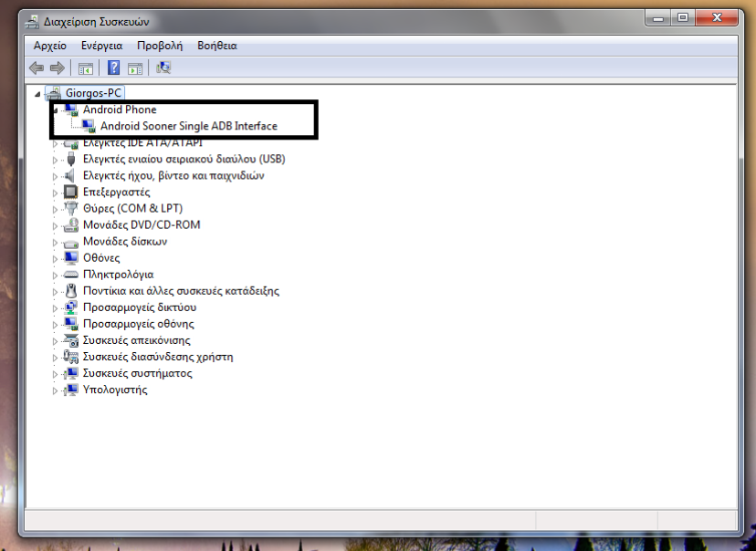Click the scan for hardware changes icon
The width and height of the screenshot is (756, 551).
[163, 68]
